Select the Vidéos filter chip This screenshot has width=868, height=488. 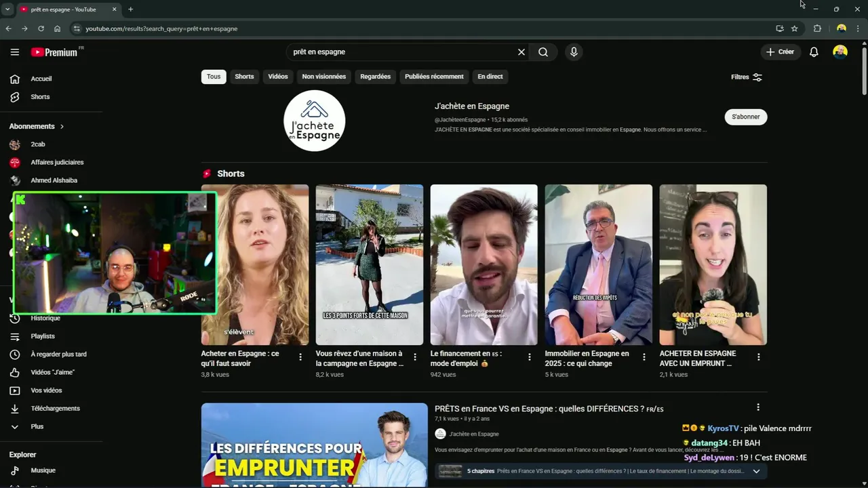[278, 77]
